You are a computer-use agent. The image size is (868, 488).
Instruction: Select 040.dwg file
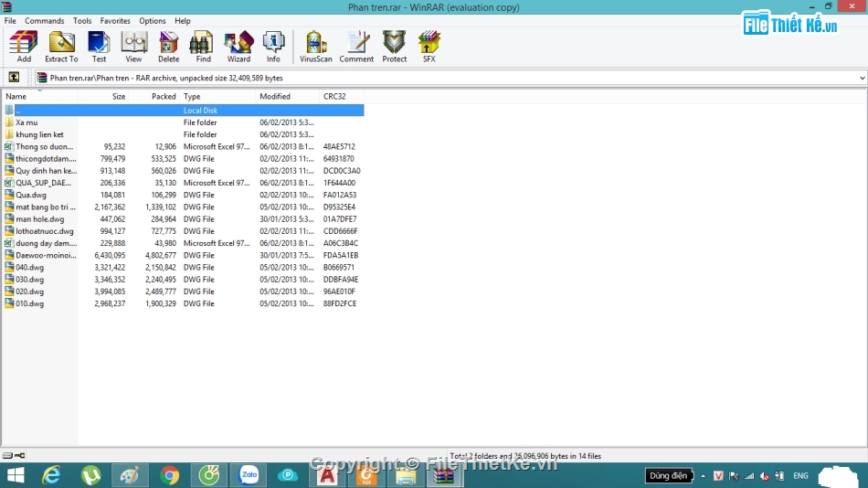184,268
